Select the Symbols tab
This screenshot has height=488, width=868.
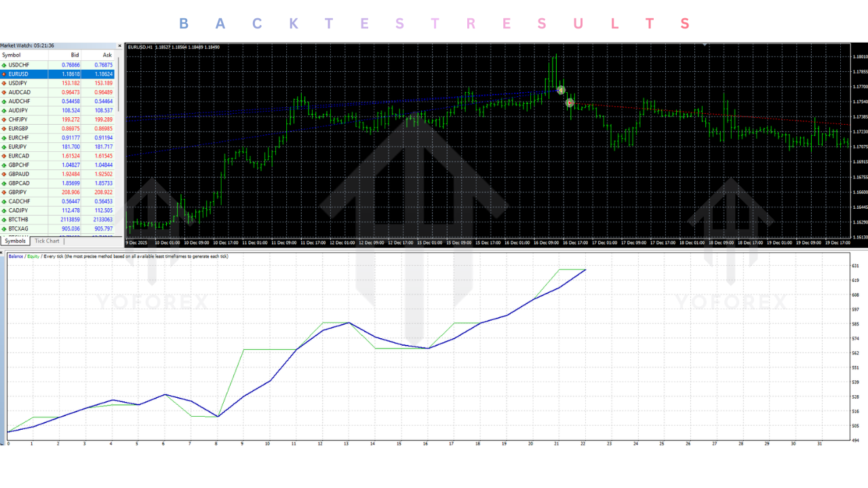[x=15, y=241]
